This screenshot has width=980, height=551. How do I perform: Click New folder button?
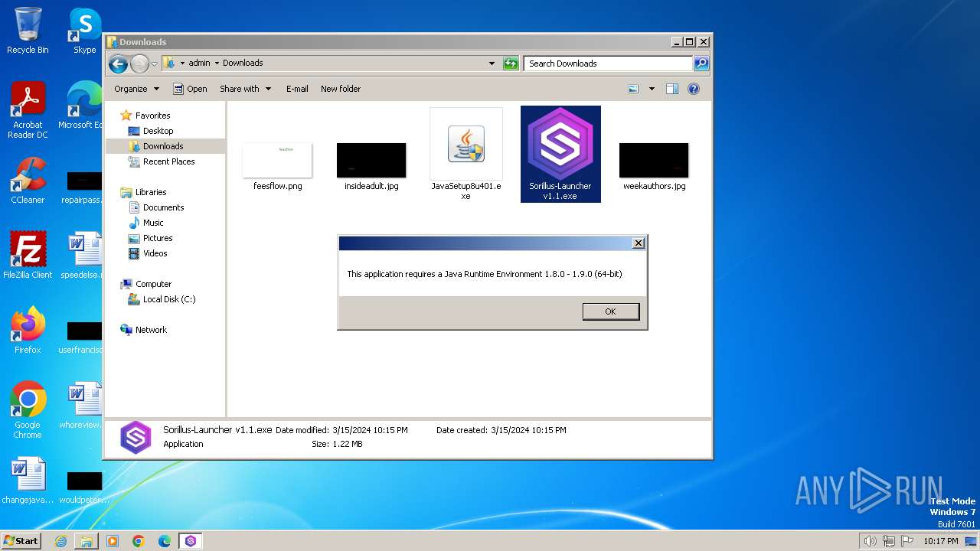click(341, 89)
